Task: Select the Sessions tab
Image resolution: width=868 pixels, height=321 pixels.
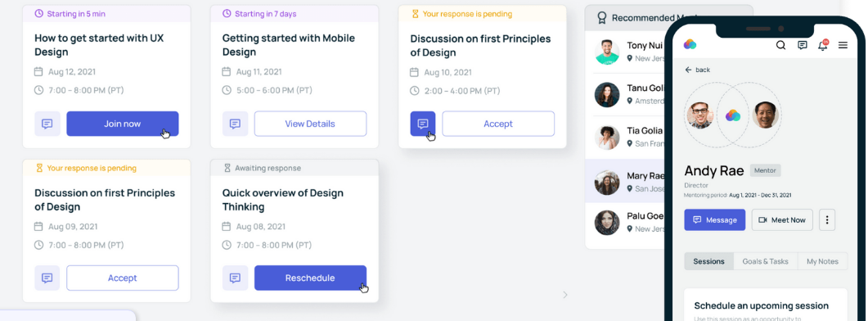Action: [709, 261]
